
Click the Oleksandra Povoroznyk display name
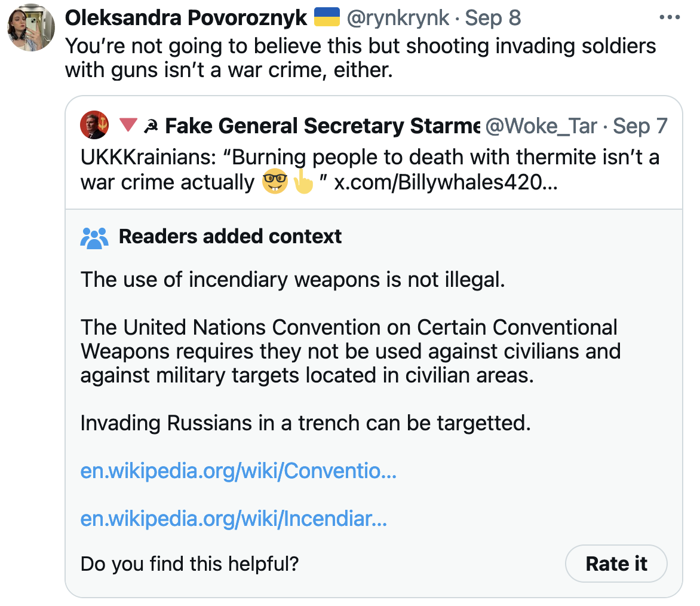pyautogui.click(x=186, y=18)
